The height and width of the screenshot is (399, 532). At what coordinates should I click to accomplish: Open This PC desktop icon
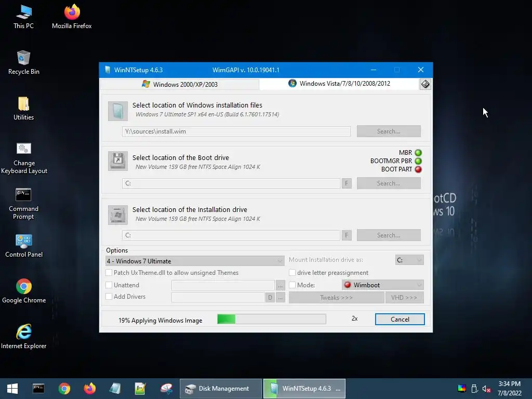(x=23, y=17)
